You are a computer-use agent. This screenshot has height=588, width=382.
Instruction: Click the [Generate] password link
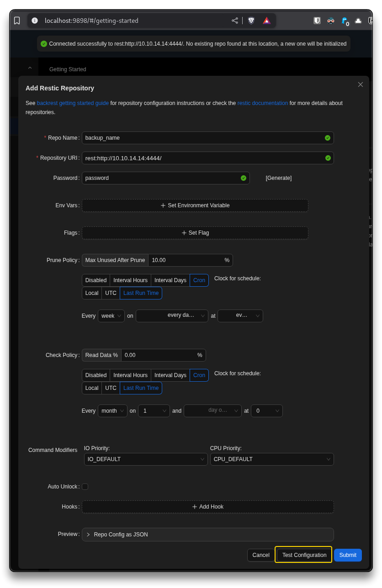pyautogui.click(x=279, y=178)
